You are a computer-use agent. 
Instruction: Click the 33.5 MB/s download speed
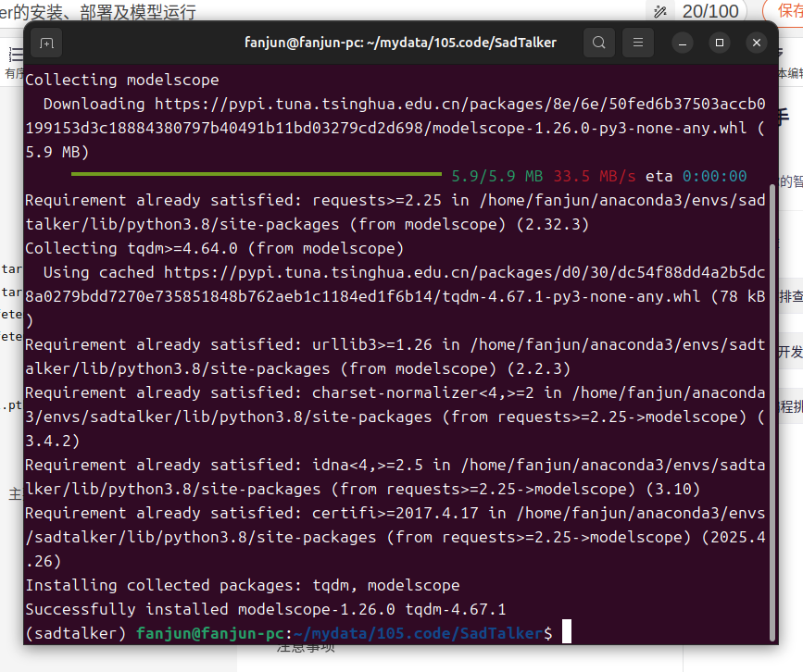pos(594,176)
